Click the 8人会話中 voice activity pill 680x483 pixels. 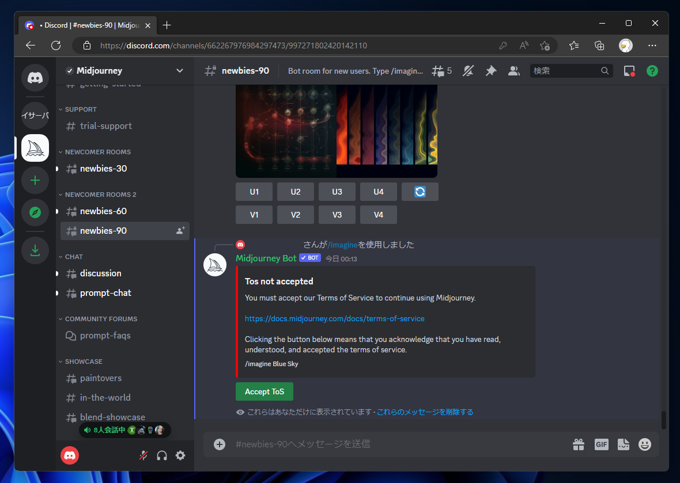coord(124,430)
